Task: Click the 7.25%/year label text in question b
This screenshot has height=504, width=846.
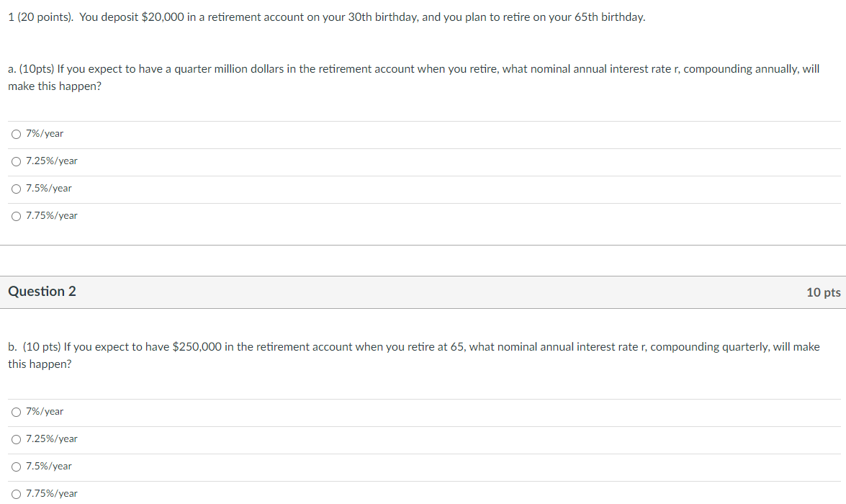Action: coord(50,439)
